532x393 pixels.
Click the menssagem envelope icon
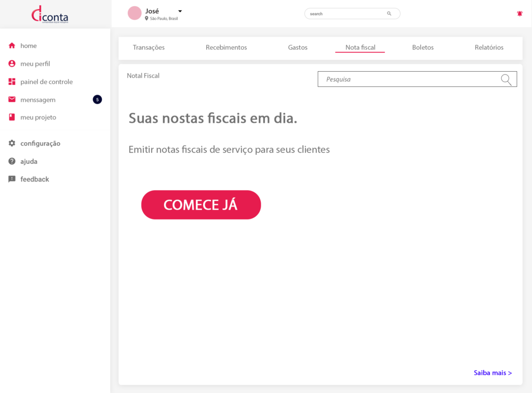click(x=12, y=100)
